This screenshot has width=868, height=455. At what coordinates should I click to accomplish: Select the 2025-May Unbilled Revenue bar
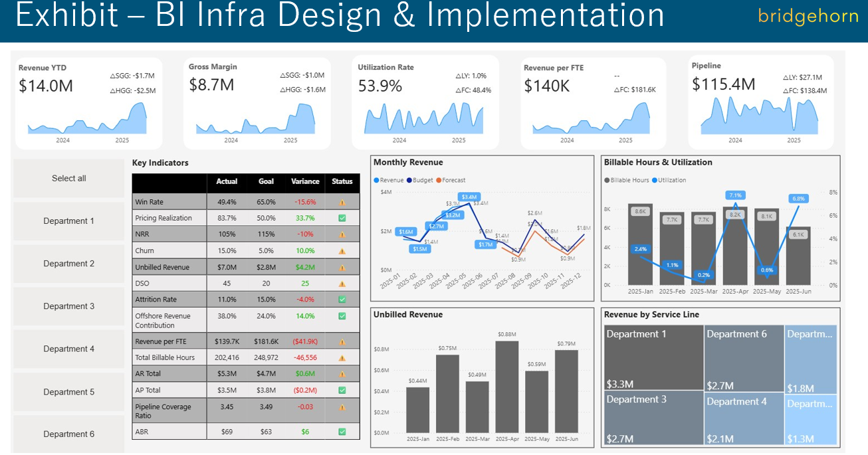pos(537,401)
